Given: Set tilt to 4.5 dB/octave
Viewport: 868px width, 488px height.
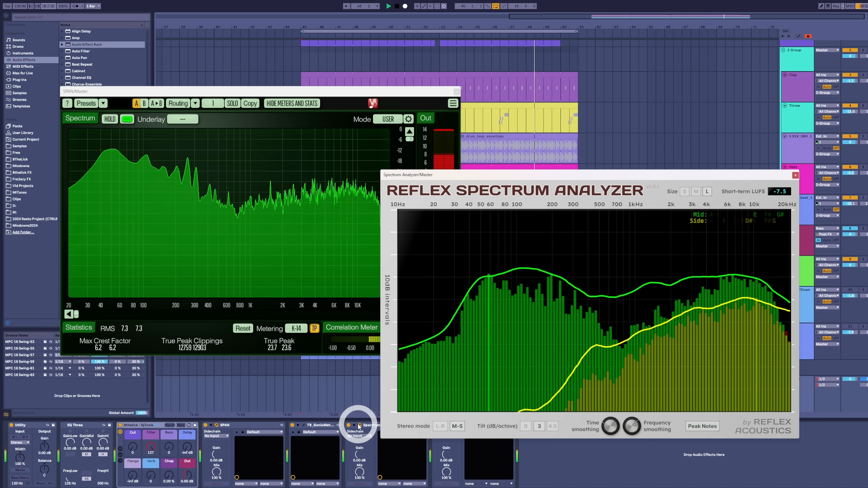Looking at the screenshot, I should click(552, 426).
